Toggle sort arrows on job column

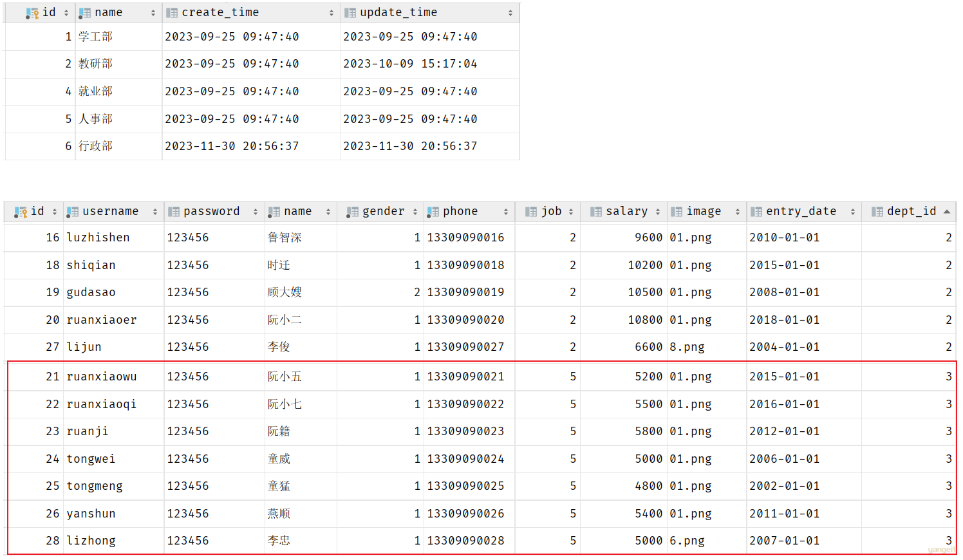[571, 212]
